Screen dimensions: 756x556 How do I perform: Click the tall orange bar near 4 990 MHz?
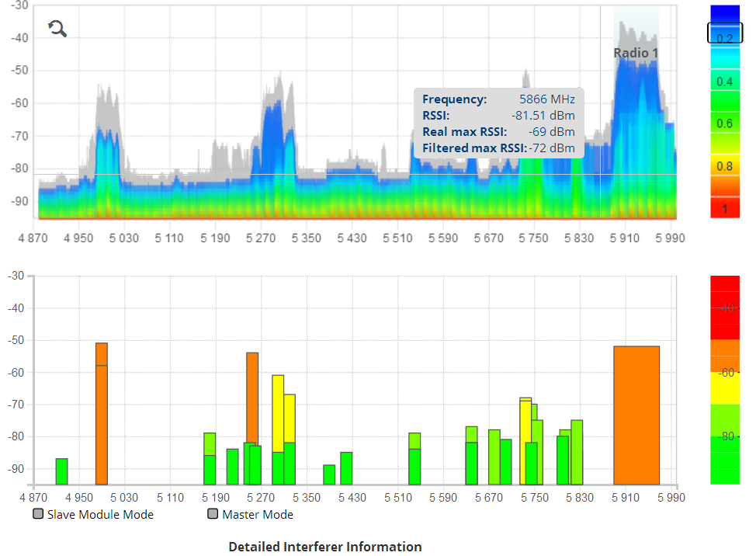click(x=101, y=414)
